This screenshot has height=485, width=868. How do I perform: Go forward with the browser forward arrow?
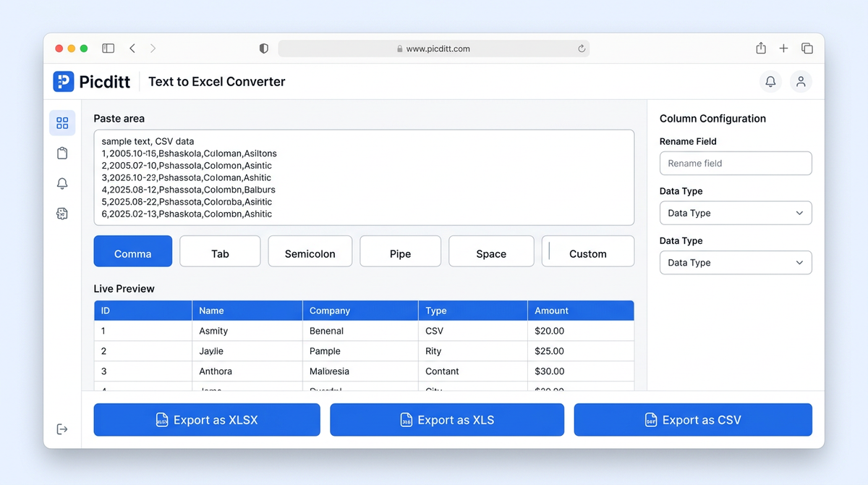tap(153, 48)
